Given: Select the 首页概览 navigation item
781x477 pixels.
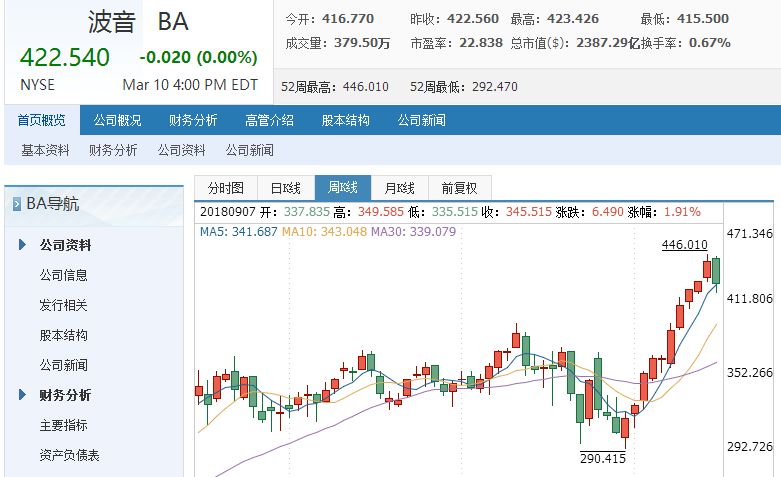Looking at the screenshot, I should pos(42,120).
